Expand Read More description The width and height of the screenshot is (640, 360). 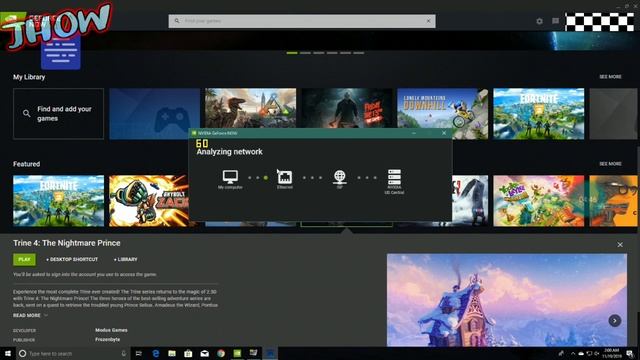coord(30,316)
